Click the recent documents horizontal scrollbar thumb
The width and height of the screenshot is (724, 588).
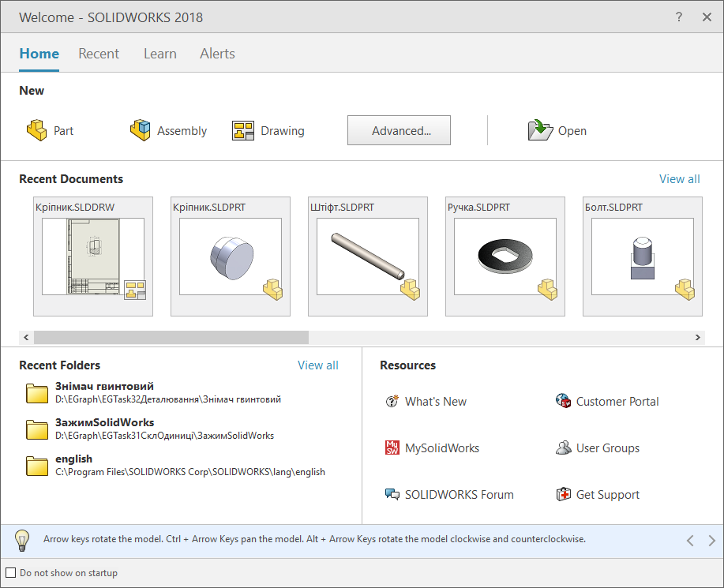(x=171, y=337)
